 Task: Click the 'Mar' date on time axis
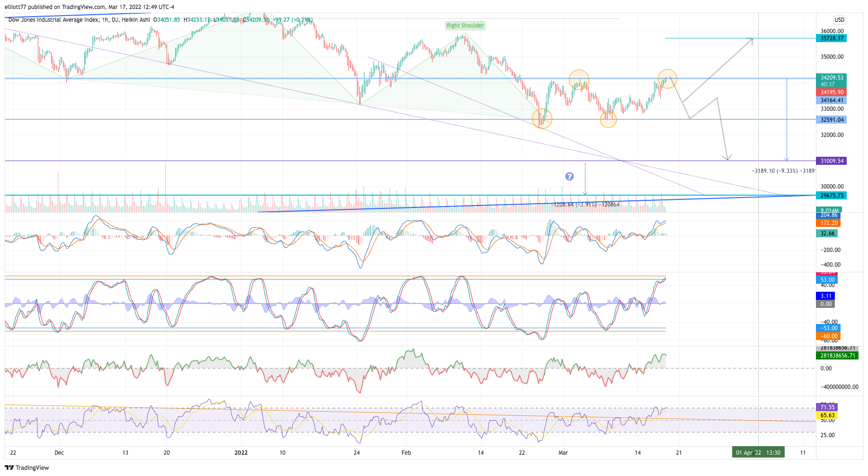point(563,453)
